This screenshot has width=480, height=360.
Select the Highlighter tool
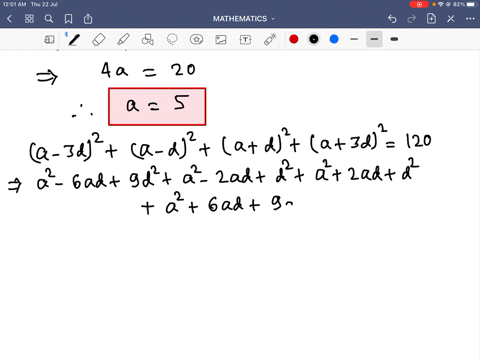(123, 40)
